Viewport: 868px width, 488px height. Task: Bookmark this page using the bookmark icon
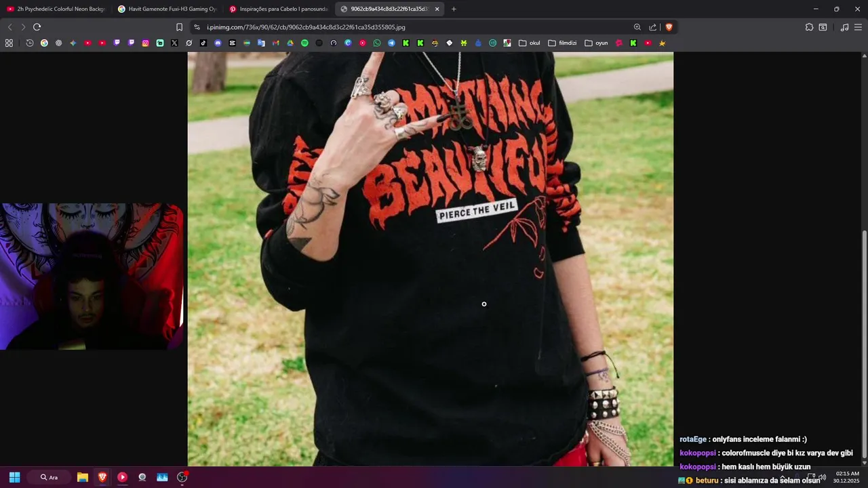pos(179,27)
